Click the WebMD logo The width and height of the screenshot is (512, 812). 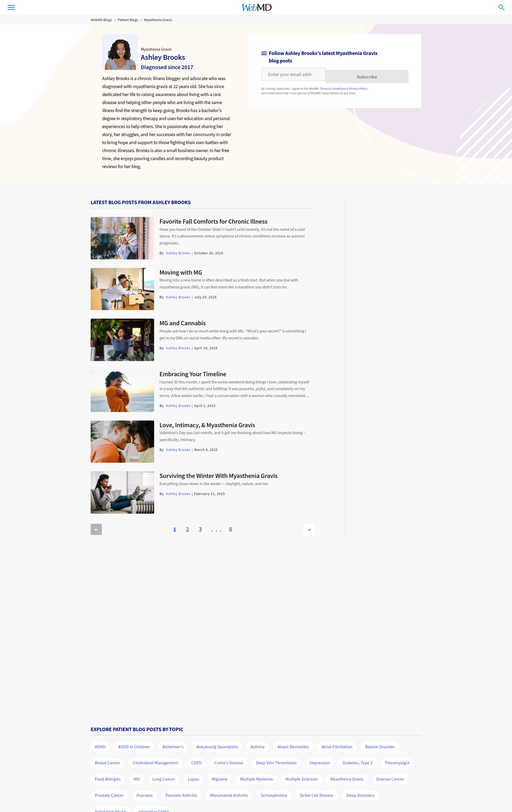pos(257,7)
